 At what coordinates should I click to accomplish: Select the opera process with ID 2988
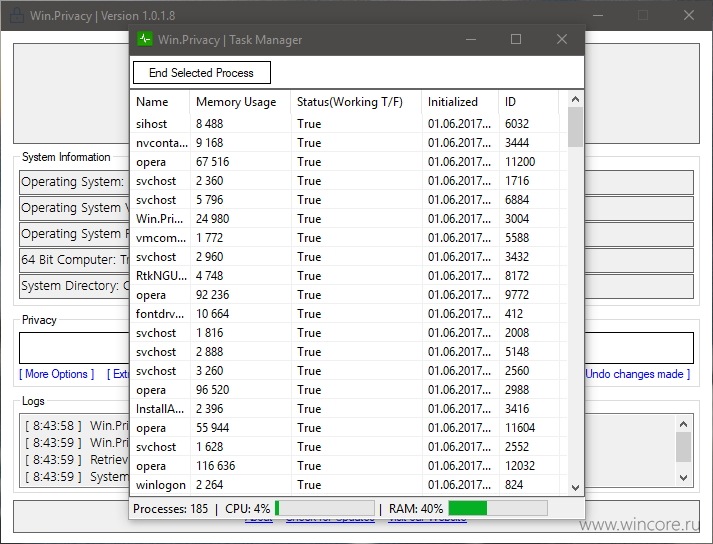[x=349, y=390]
